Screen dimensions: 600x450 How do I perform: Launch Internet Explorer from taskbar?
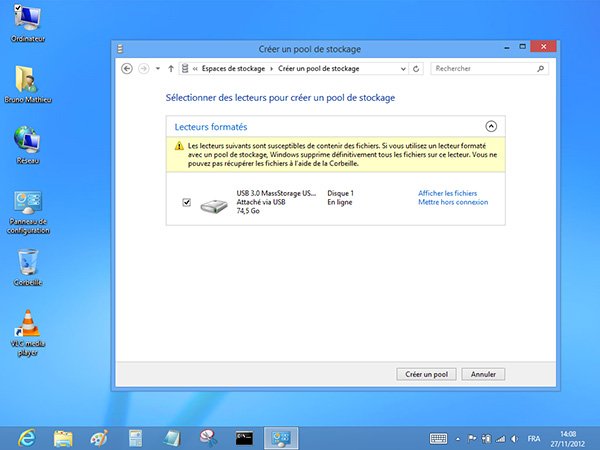pos(27,438)
